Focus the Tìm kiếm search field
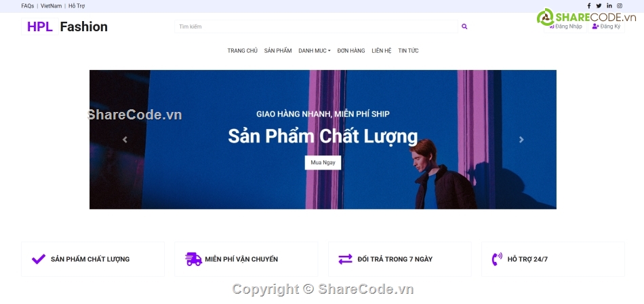This screenshot has height=304, width=644. click(x=317, y=26)
